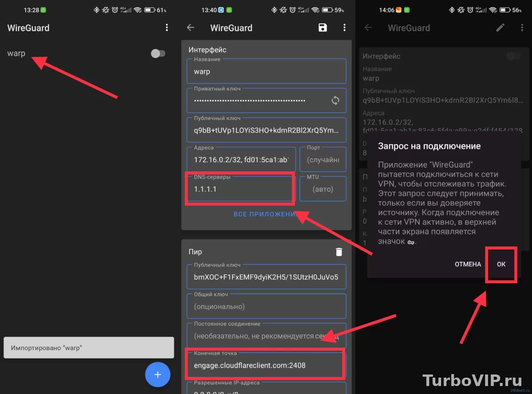532x394 pixels.
Task: Save tunnel configuration with floppy disk icon
Action: 323,28
